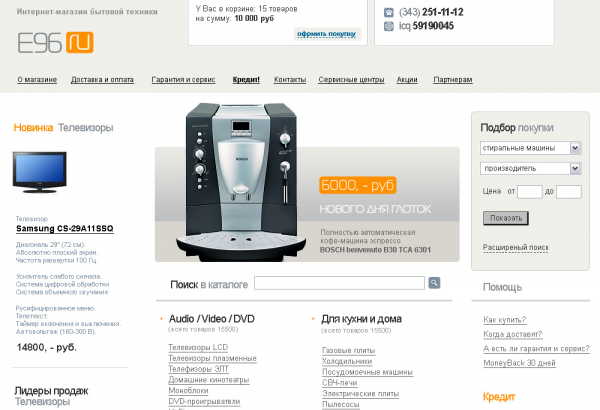Click Лидеры продаж heading

click(51, 391)
